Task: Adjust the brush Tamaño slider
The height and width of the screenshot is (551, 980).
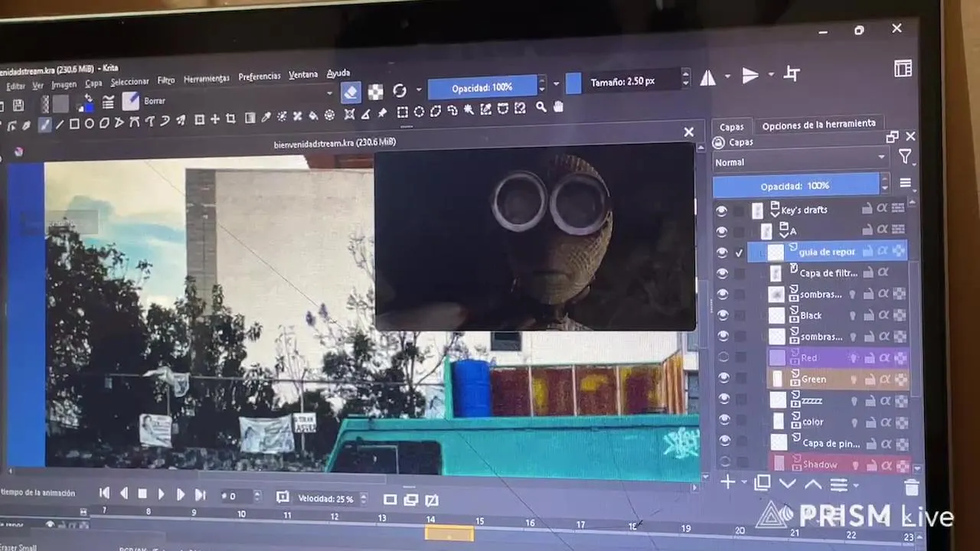Action: 622,81
